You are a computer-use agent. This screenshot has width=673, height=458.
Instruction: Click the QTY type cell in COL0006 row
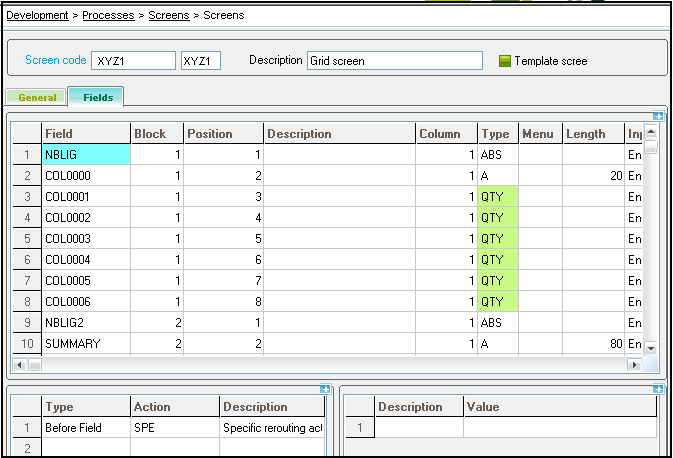coord(498,302)
